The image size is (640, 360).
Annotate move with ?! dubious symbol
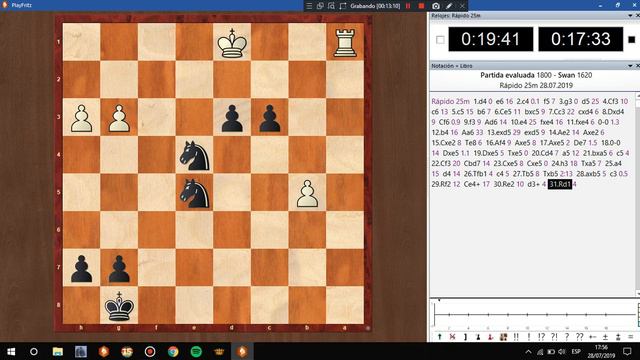tap(554, 337)
